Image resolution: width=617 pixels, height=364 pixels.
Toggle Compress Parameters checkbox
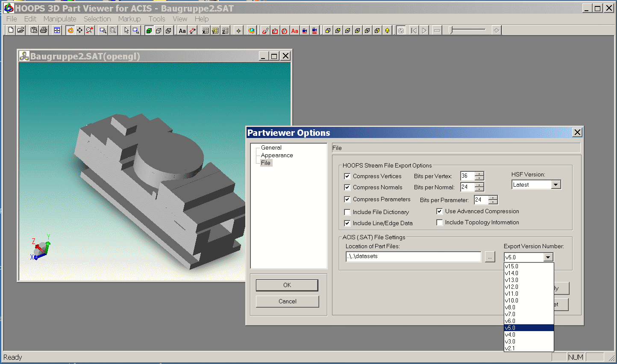[x=347, y=199]
